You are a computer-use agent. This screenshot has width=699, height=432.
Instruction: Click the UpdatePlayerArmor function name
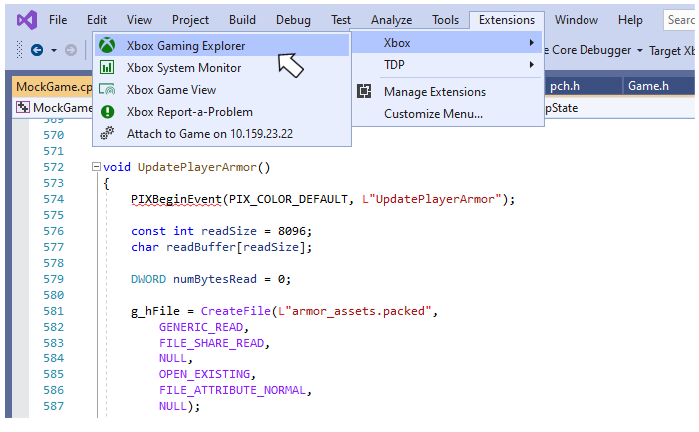[197, 167]
